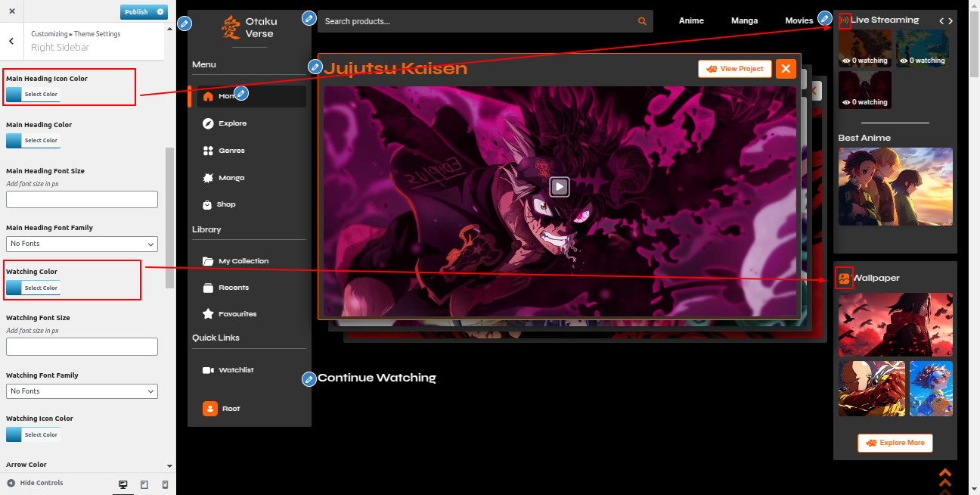Click the search magnifier icon
Image resolution: width=980 pixels, height=495 pixels.
click(x=642, y=21)
